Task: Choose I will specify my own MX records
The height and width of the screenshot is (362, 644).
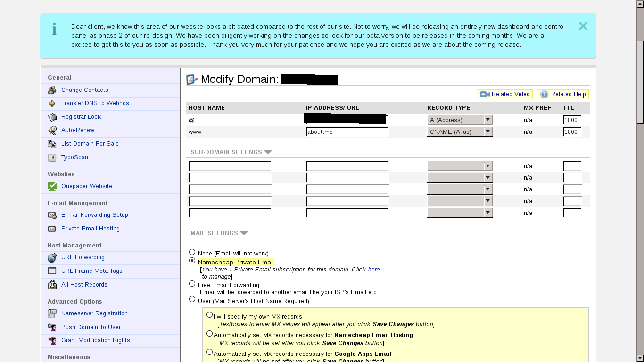Action: (x=209, y=315)
